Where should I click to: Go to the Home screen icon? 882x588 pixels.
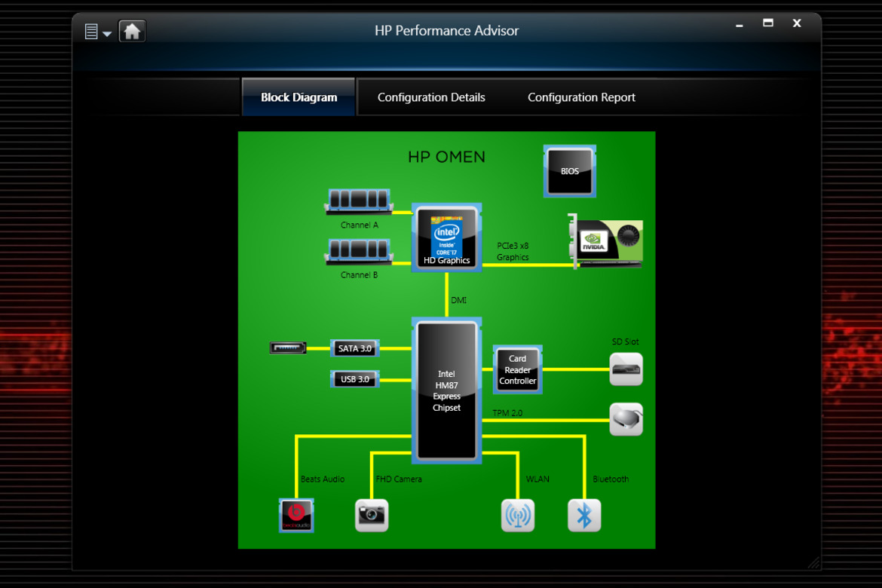click(132, 31)
